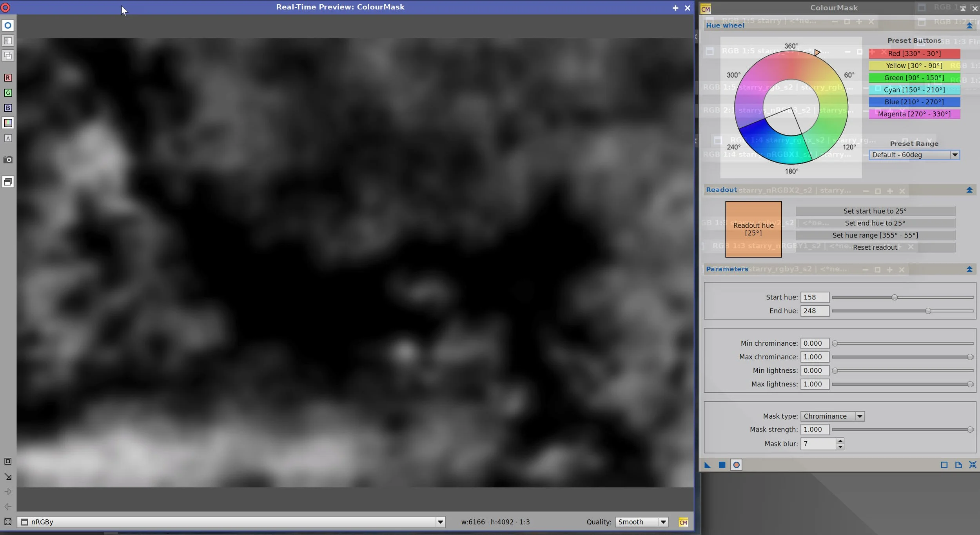
Task: Show the blue channel in the preview
Action: click(x=8, y=108)
